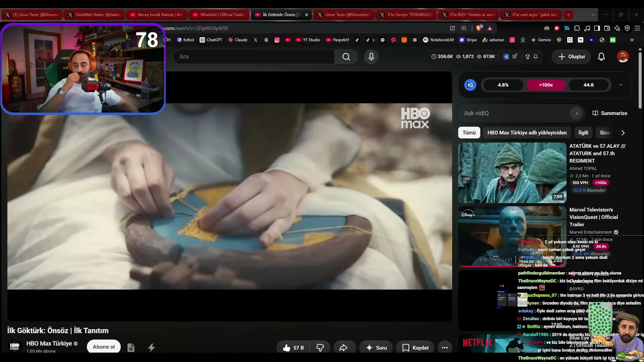Screen dimensions: 644x362
Task: Open the Paspektif bookmark
Action: (x=338, y=40)
